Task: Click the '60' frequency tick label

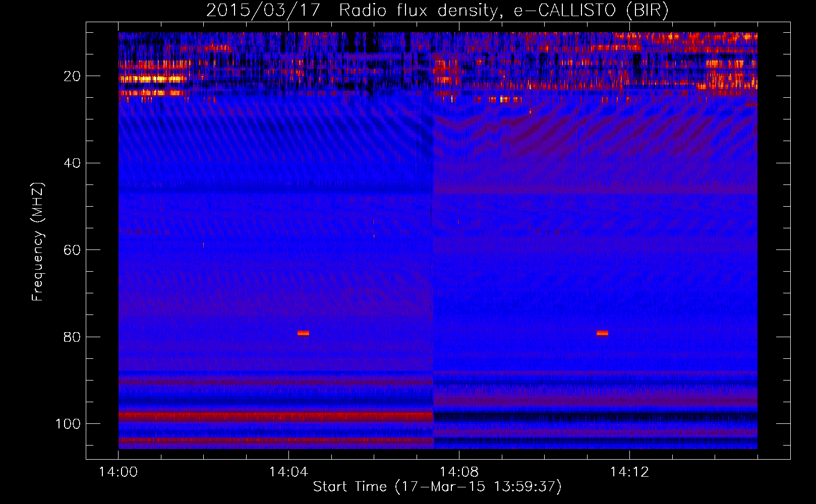Action: 72,250
